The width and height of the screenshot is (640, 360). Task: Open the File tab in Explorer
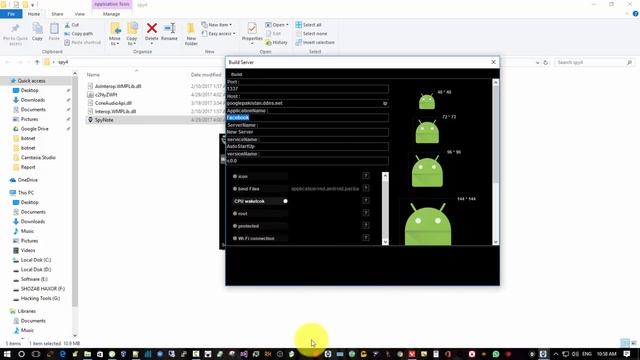tap(11, 14)
